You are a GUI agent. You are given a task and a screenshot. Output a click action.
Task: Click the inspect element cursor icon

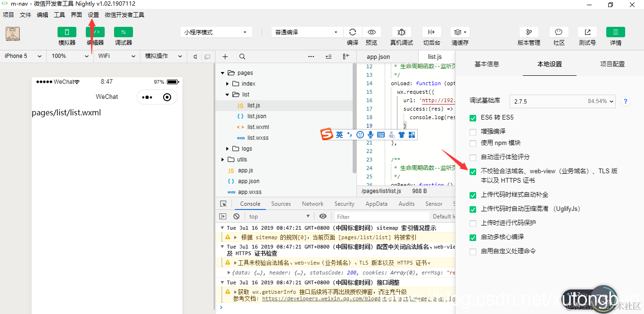point(223,204)
